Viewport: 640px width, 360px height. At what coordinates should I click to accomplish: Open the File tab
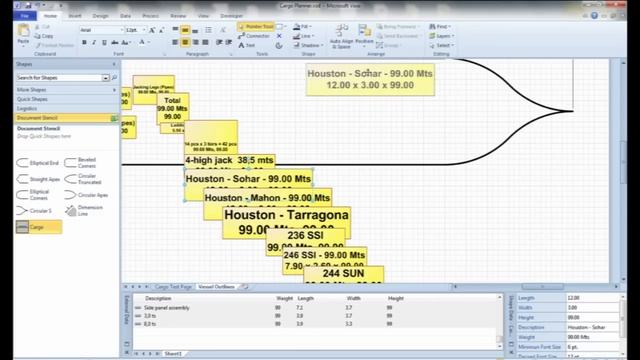tap(25, 16)
